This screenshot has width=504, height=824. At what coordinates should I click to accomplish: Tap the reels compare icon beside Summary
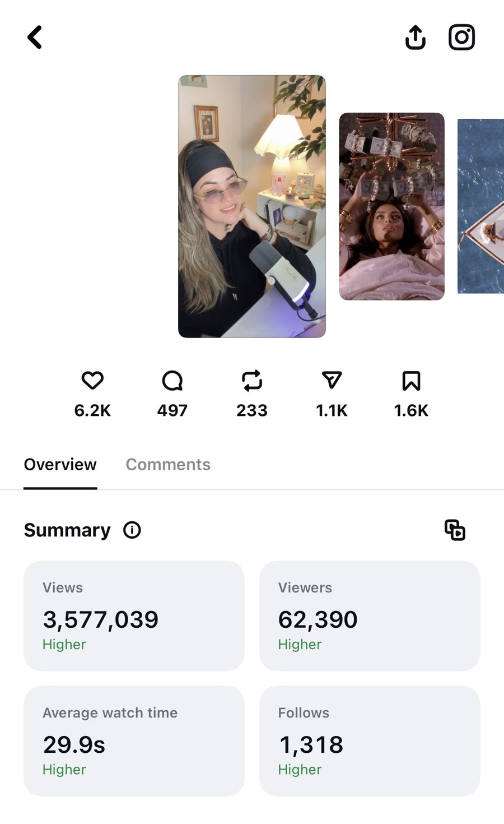455,530
